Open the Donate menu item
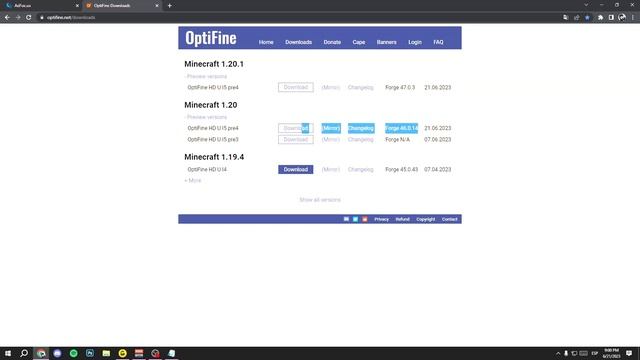 pyautogui.click(x=332, y=42)
